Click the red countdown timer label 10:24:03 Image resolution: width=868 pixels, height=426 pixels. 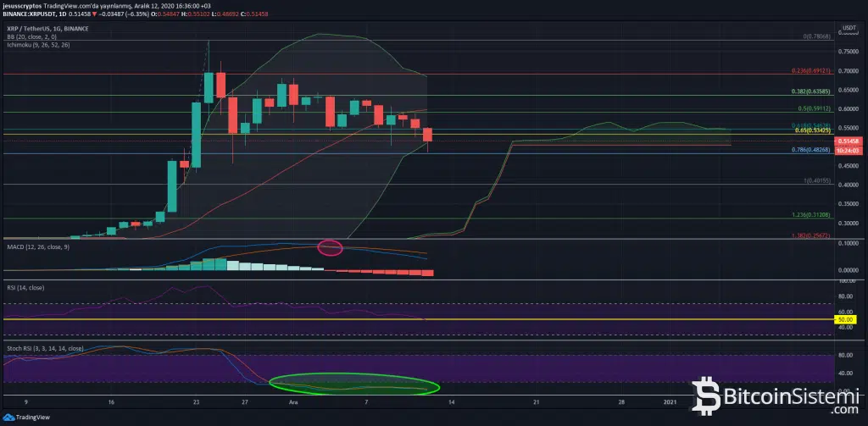(x=848, y=150)
